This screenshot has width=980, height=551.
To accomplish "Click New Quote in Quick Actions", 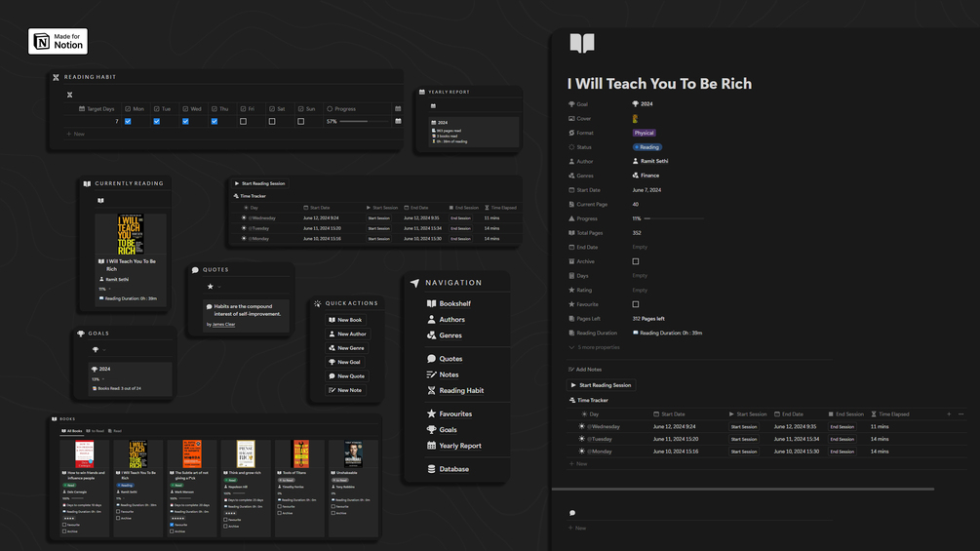I will click(347, 376).
